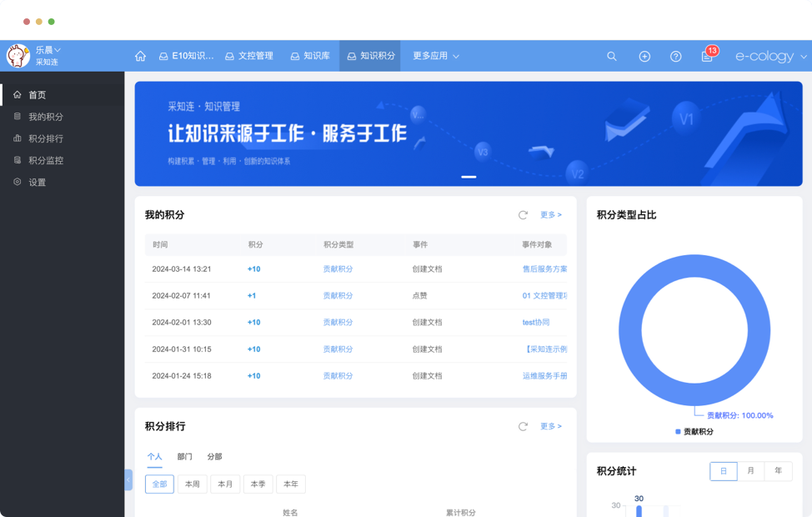Select the 本月 time range filter
The height and width of the screenshot is (517, 812).
point(225,484)
